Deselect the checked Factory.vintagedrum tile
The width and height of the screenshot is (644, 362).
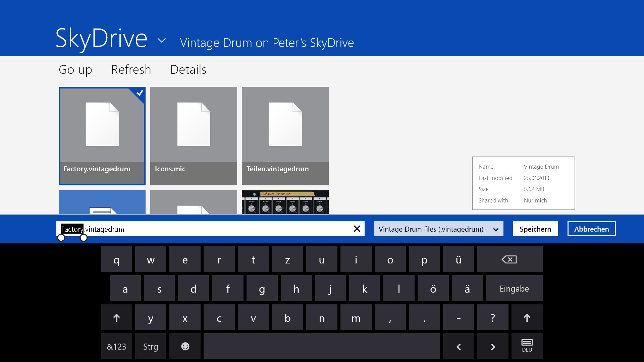coord(102,136)
